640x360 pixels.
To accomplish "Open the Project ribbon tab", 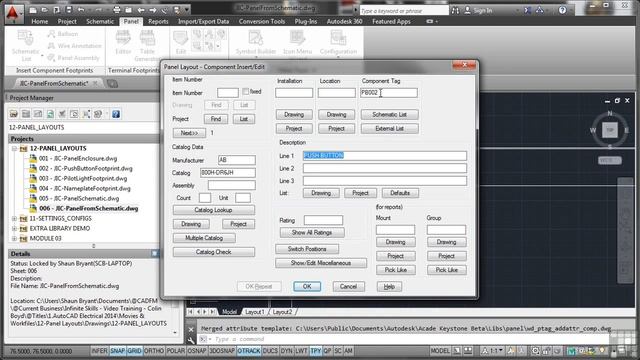I will pos(67,21).
